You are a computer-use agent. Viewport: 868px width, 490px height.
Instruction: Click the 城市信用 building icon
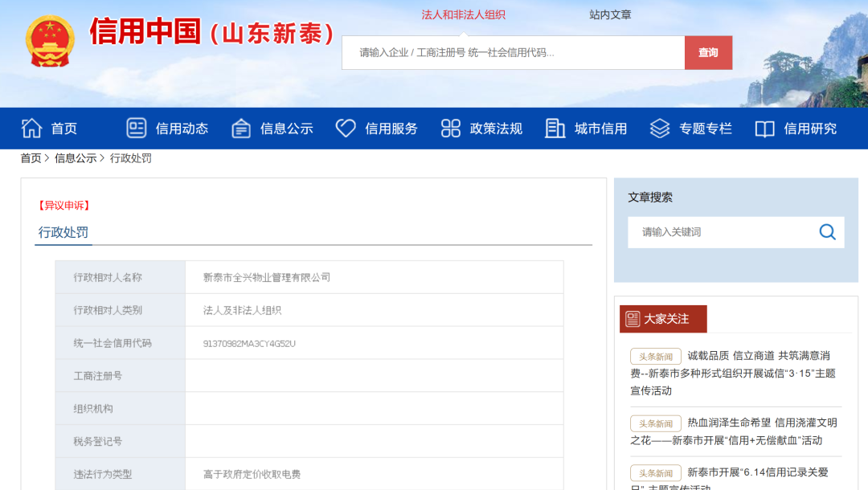[x=555, y=129]
